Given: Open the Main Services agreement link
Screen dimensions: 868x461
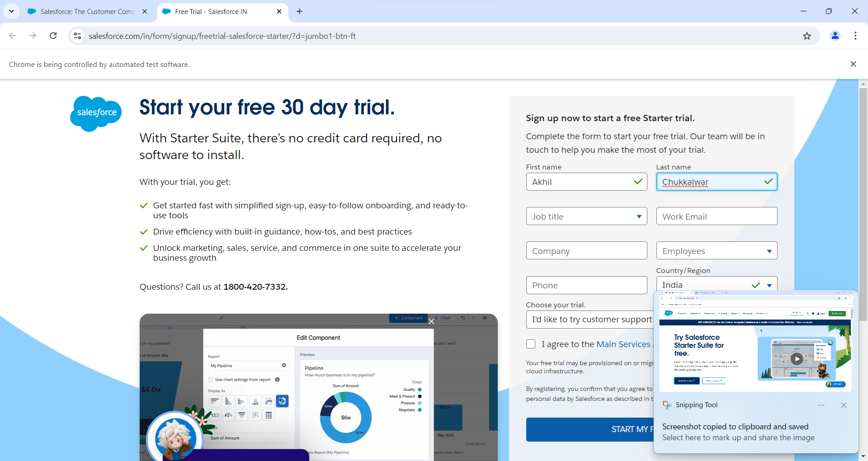Looking at the screenshot, I should [623, 344].
